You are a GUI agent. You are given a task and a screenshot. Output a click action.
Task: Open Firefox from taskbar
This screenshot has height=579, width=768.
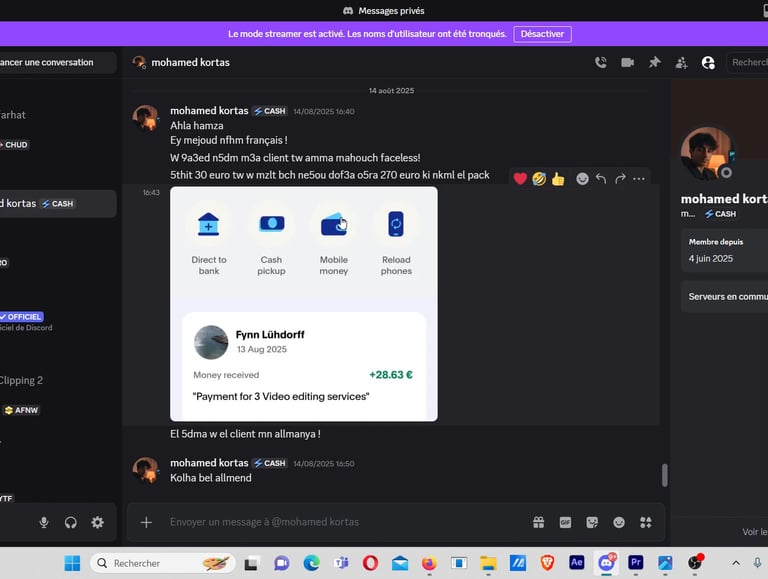[x=429, y=563]
